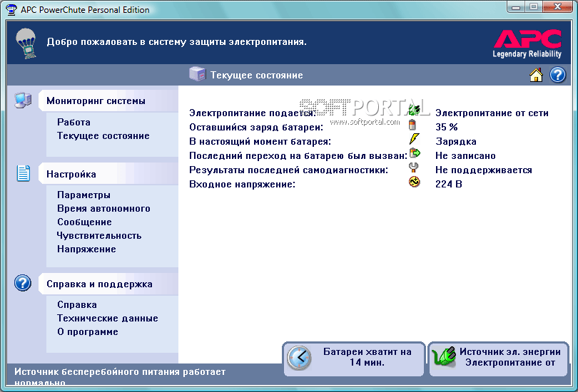This screenshot has width=578, height=392.
Task: Click the wrench icon beside Не поддерживается
Action: pyautogui.click(x=414, y=167)
